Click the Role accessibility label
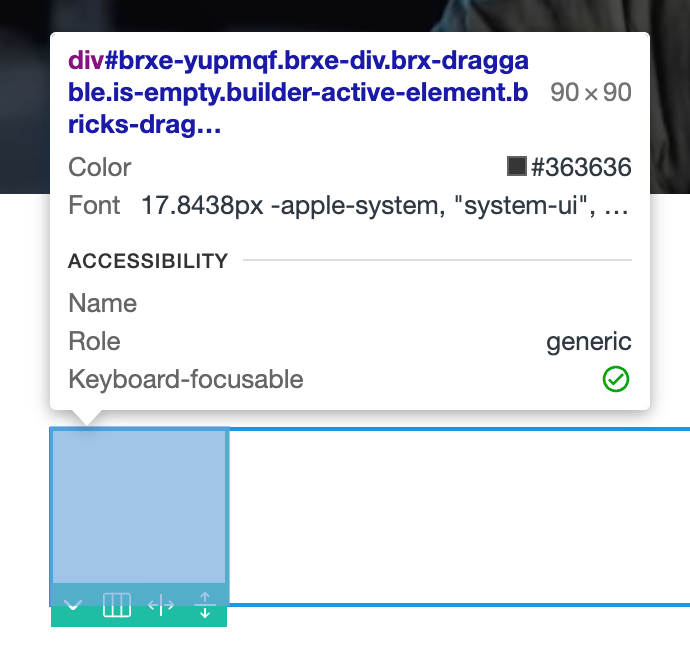 (94, 342)
